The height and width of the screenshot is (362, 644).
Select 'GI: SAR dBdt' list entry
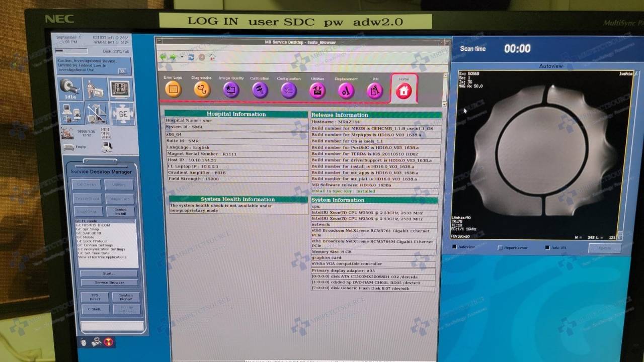(89, 233)
